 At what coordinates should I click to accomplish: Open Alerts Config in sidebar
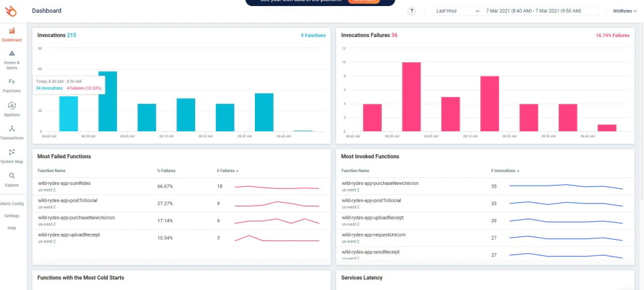pyautogui.click(x=11, y=204)
